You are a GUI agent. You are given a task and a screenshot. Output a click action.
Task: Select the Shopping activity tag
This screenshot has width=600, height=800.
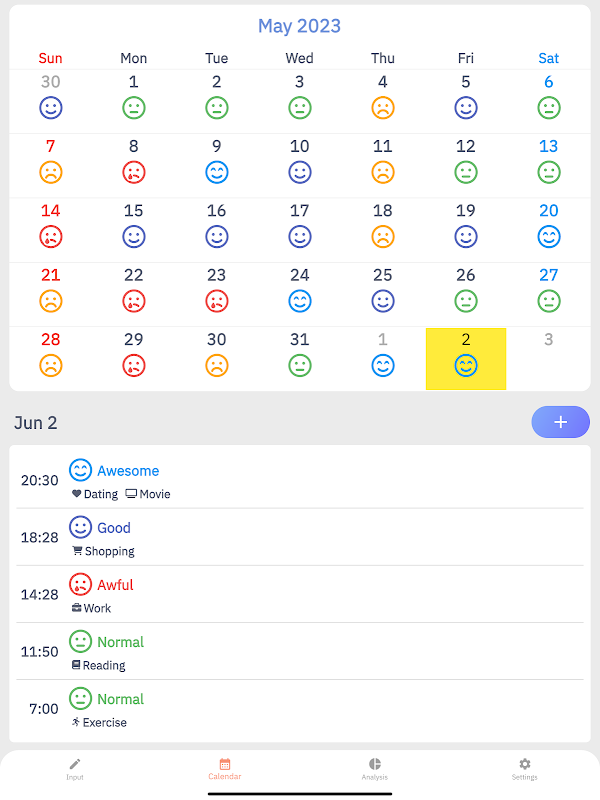(x=104, y=551)
